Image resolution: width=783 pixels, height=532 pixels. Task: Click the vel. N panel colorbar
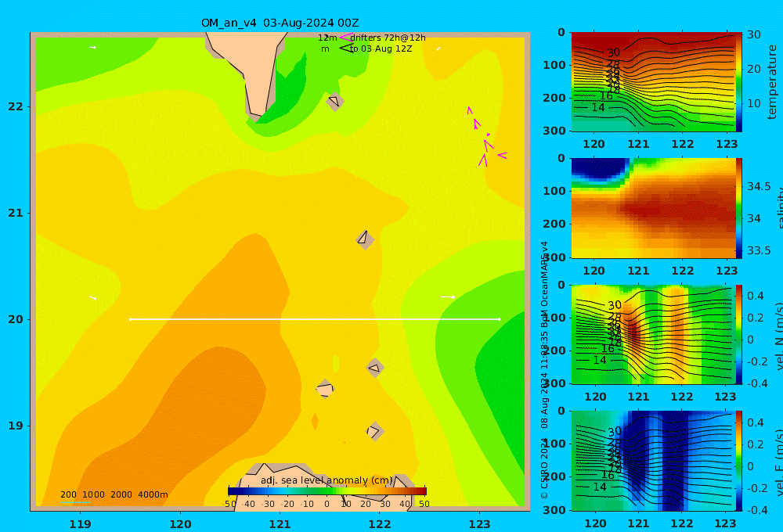[x=738, y=334]
